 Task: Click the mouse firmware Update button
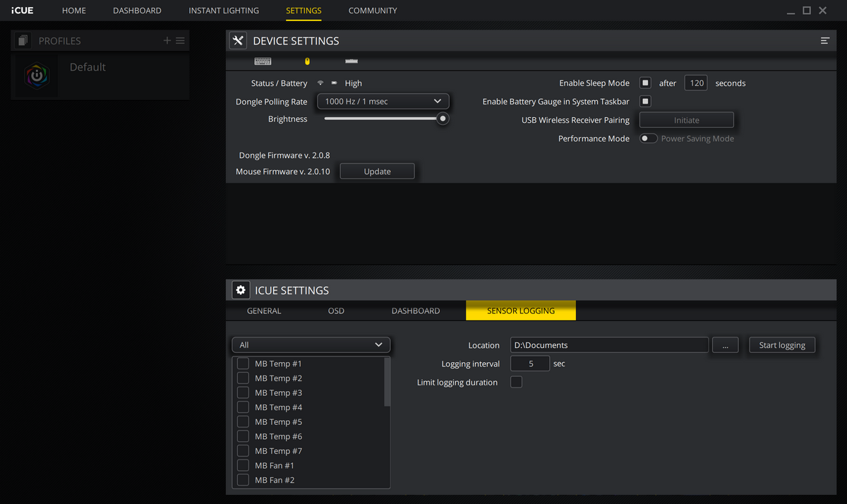coord(377,172)
